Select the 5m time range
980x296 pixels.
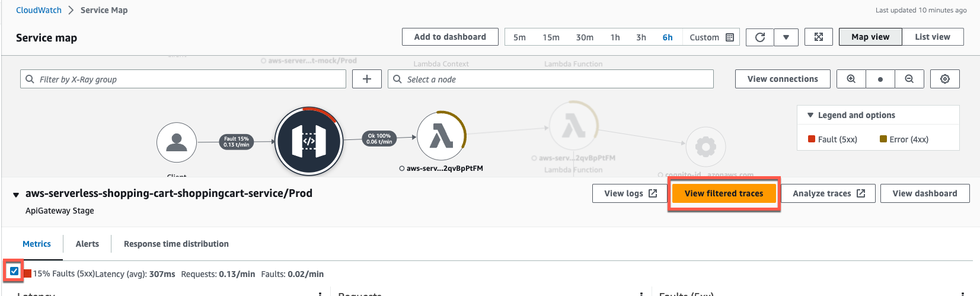pos(520,37)
